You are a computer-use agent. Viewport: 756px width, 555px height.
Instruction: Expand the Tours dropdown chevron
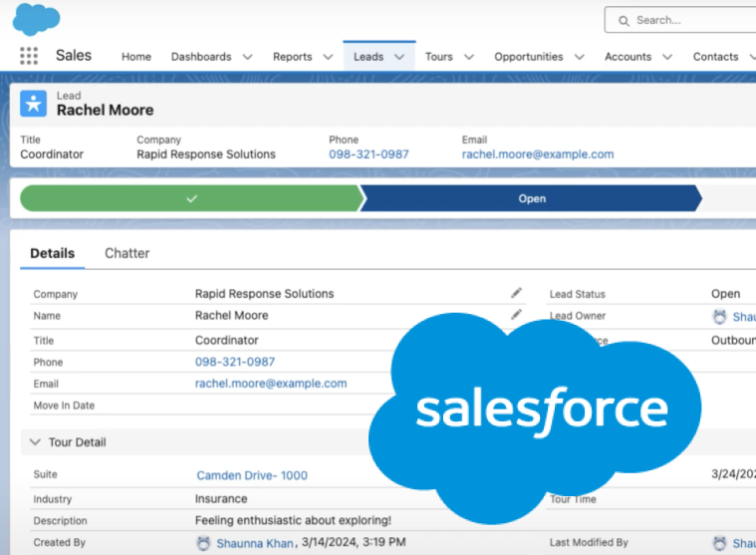pyautogui.click(x=469, y=57)
